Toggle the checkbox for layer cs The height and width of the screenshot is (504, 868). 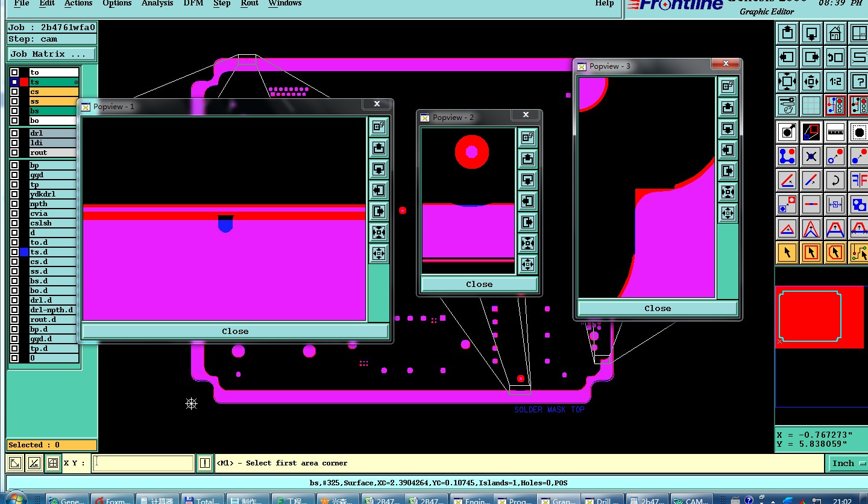[14, 92]
